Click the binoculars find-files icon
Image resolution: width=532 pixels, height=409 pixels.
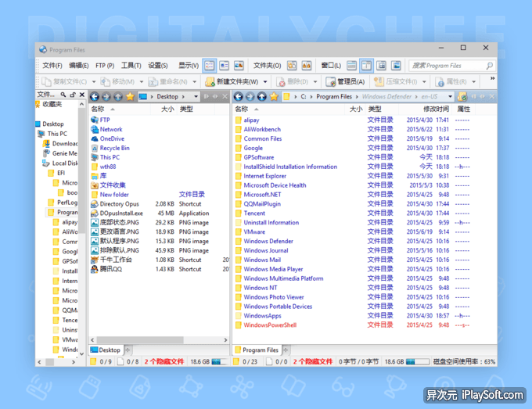[x=307, y=66]
